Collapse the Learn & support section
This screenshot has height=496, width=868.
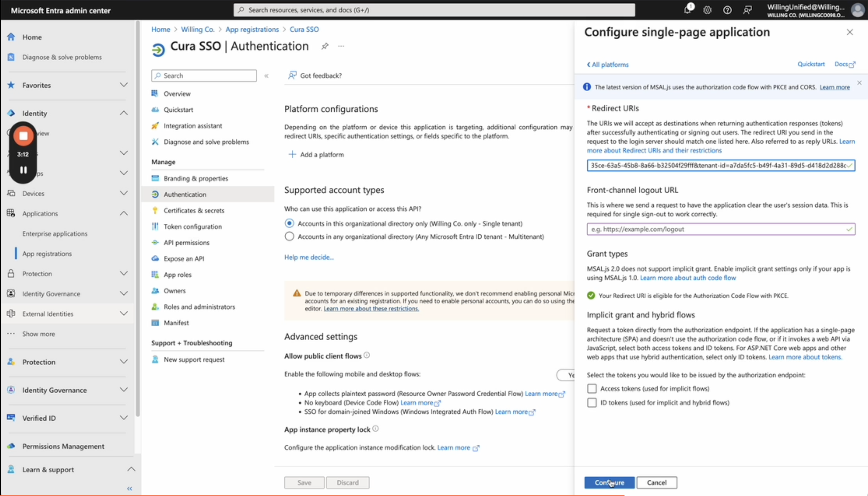(x=131, y=469)
